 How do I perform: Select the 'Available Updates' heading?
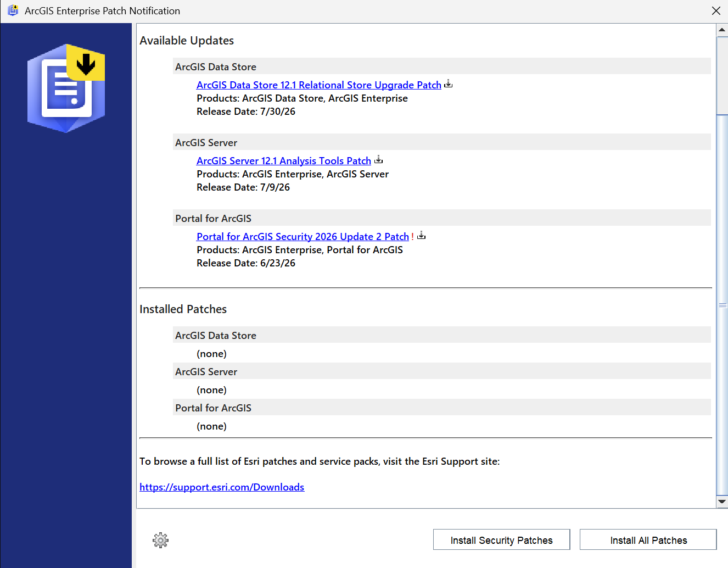click(x=187, y=41)
